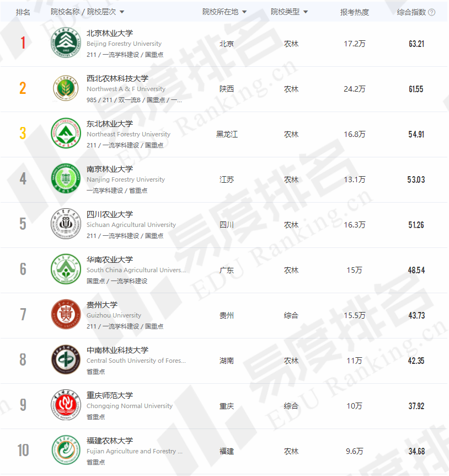
Task: Click the Beijing Forestry University logo
Action: (66, 44)
